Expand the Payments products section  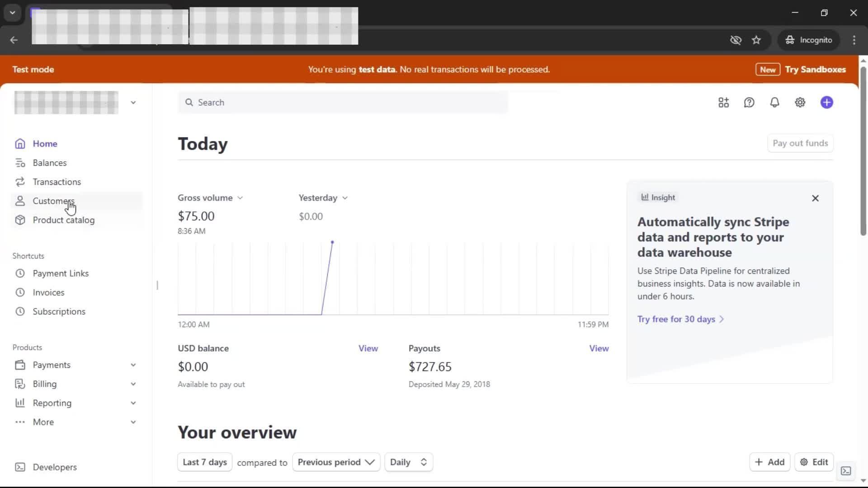[x=133, y=365]
